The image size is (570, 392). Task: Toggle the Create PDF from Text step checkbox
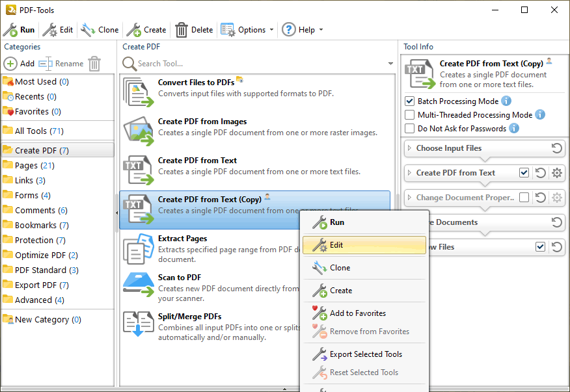524,172
